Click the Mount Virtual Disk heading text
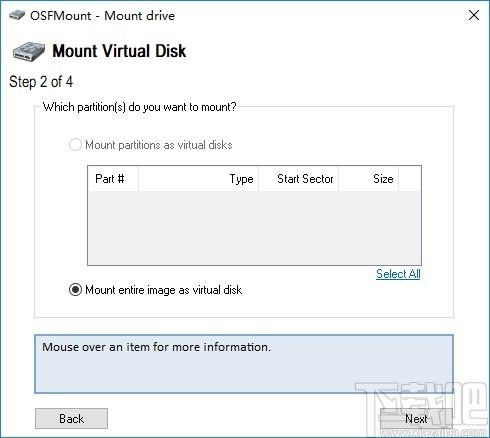Viewport: 490px width, 438px height. tap(119, 51)
